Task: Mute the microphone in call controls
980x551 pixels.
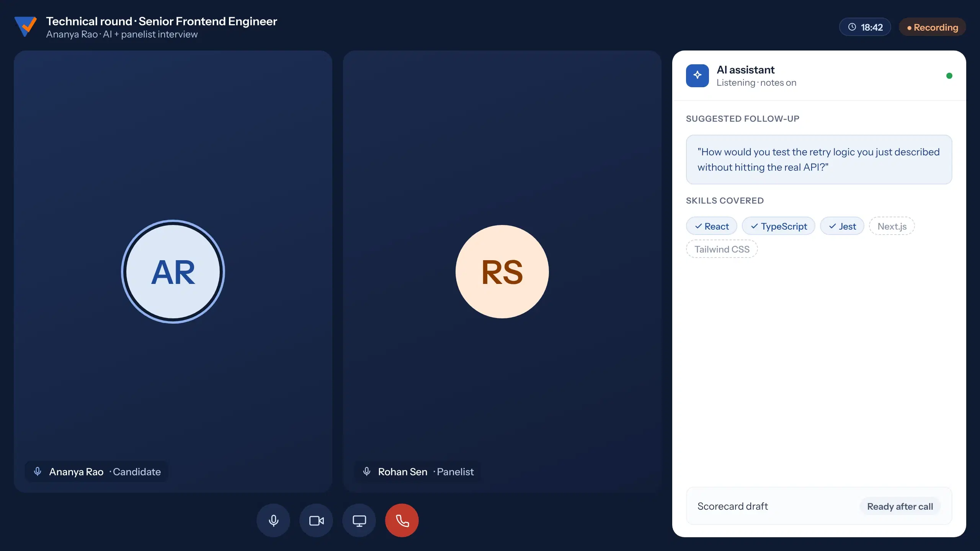Action: tap(273, 520)
